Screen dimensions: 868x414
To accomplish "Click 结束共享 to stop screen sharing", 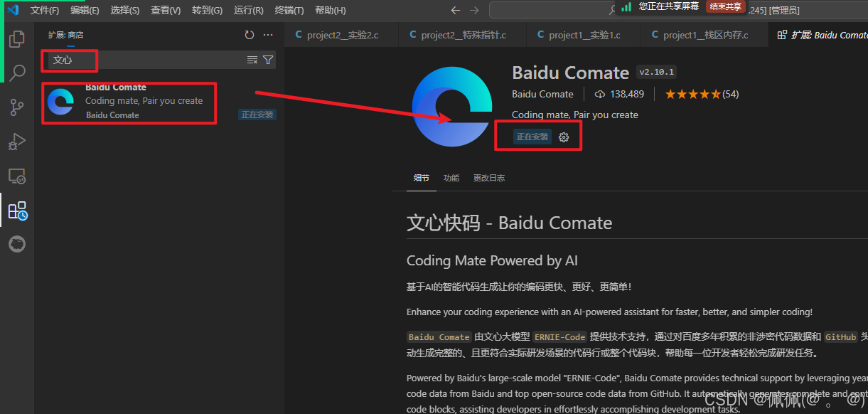I will coord(726,6).
